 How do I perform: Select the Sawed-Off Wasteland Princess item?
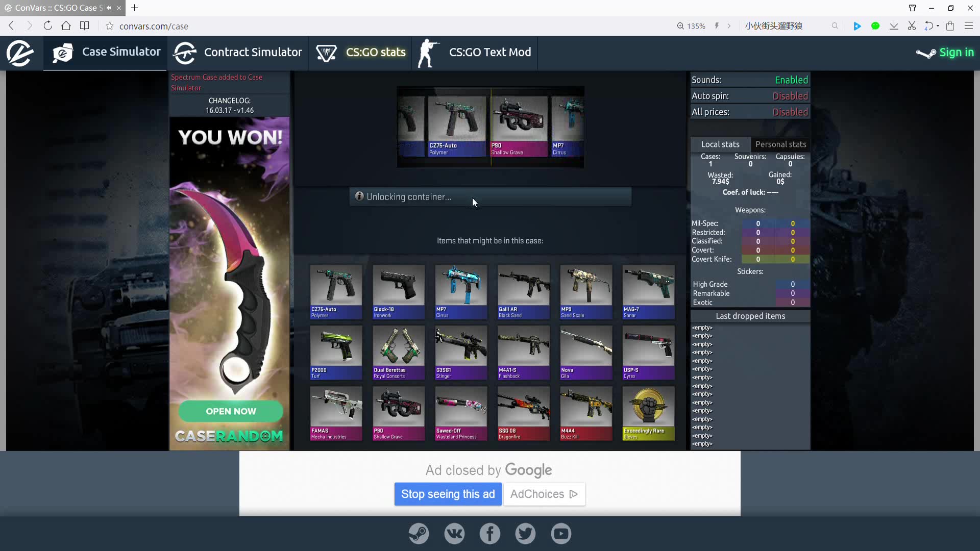tap(461, 413)
